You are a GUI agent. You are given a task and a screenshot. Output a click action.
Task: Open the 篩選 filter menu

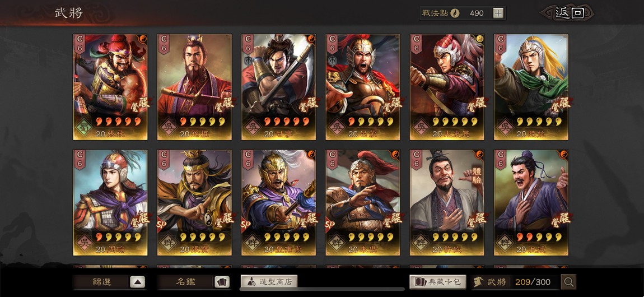coord(101,282)
